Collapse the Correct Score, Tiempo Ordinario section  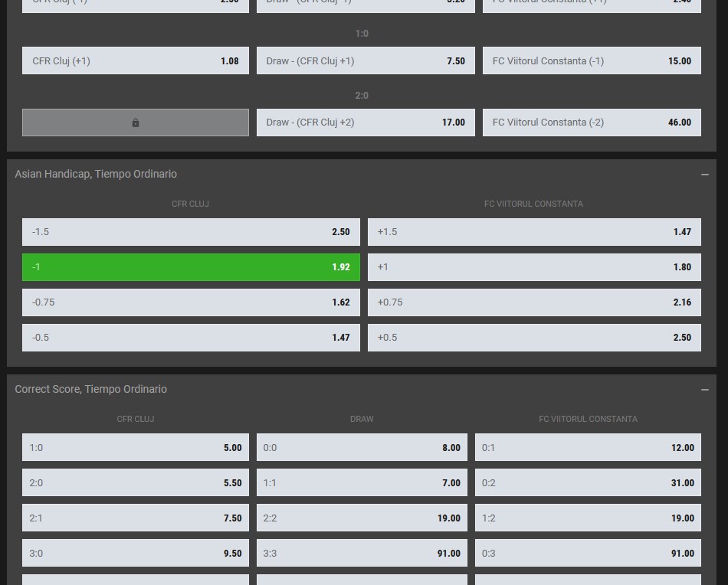[x=704, y=389]
